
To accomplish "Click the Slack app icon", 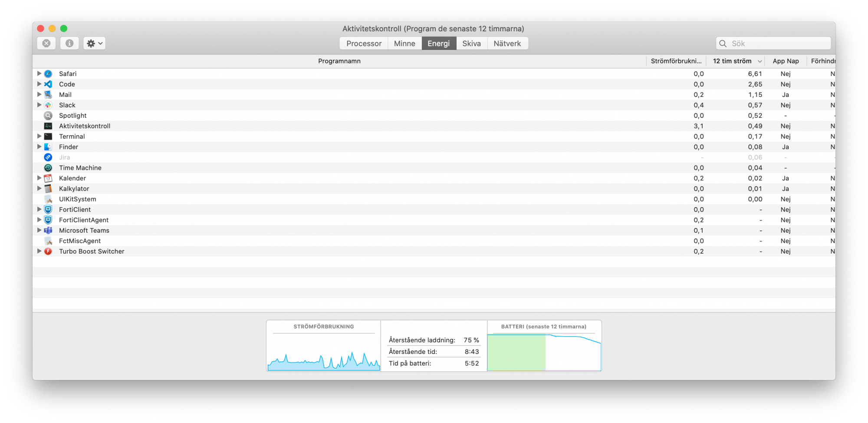I will [48, 105].
